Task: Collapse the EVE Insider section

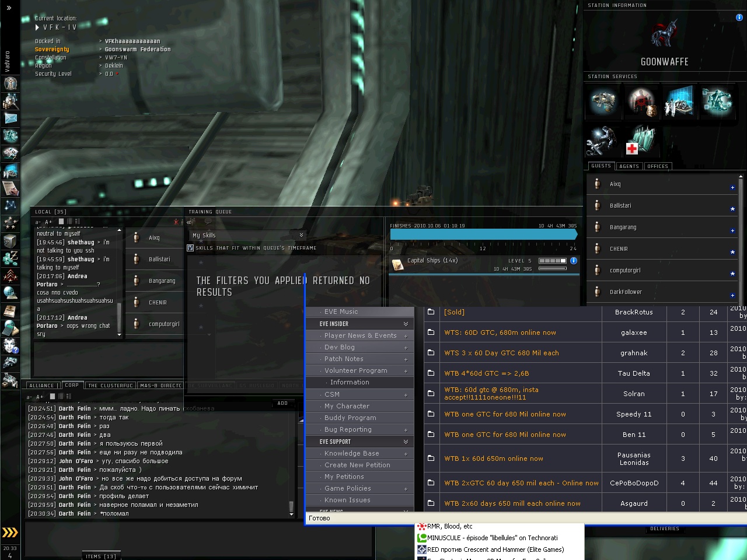Action: tap(406, 324)
